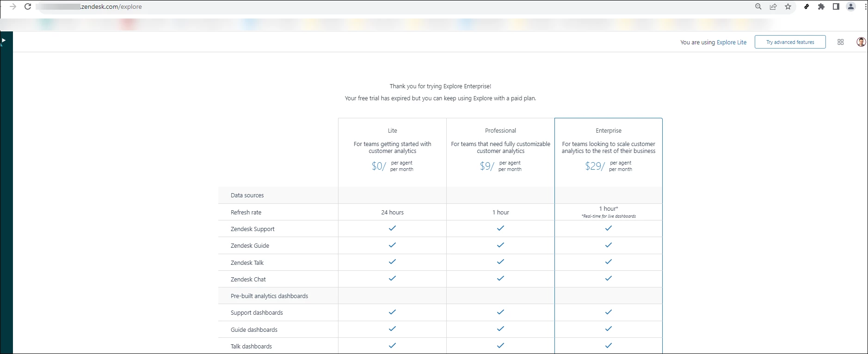The width and height of the screenshot is (868, 354).
Task: Open the Zendesk products grid icon
Action: tap(840, 42)
